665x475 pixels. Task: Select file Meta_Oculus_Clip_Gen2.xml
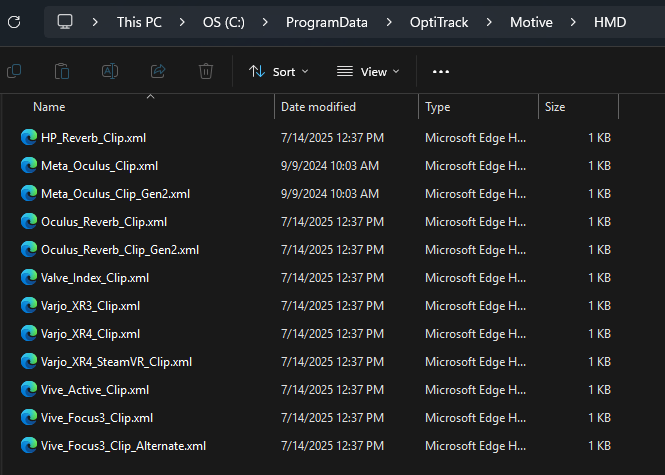pos(115,194)
